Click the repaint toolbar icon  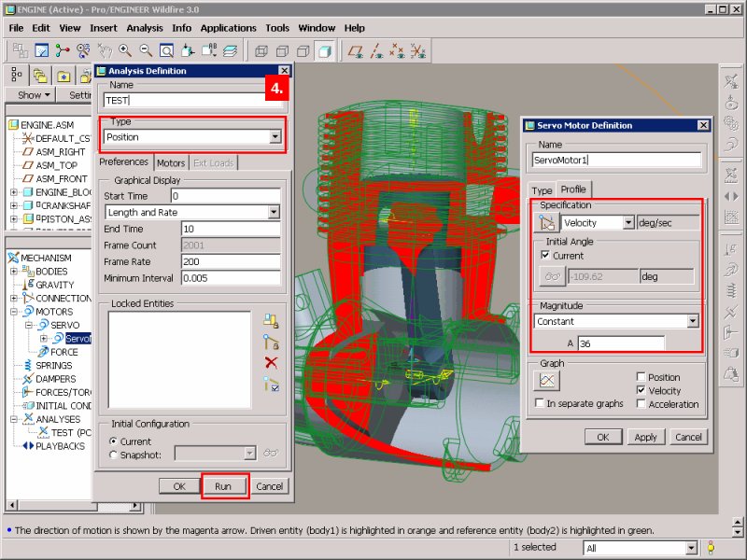click(41, 50)
